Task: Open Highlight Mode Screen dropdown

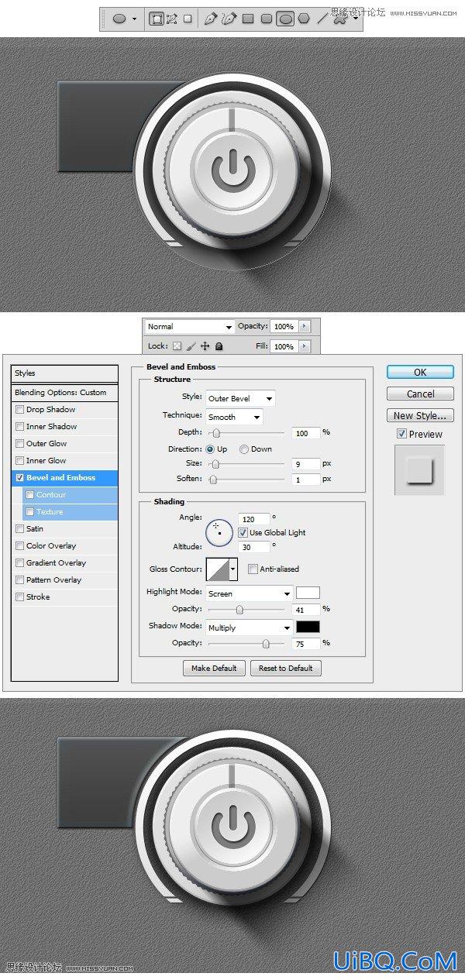Action: (x=249, y=593)
